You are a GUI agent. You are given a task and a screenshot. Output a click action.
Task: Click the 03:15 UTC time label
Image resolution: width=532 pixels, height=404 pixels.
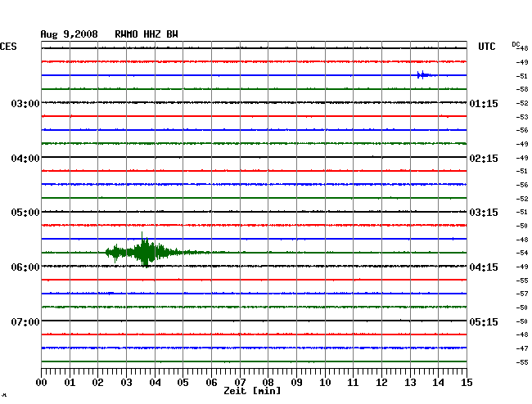(484, 213)
